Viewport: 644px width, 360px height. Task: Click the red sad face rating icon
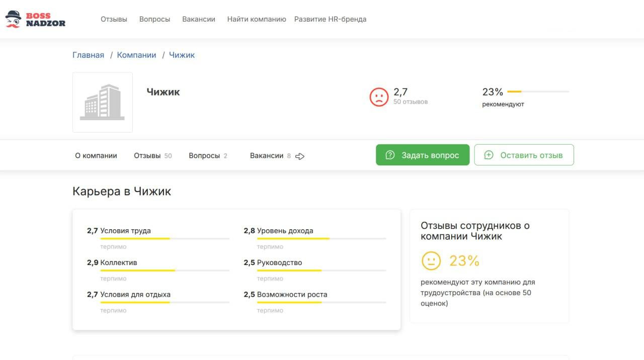(x=379, y=97)
